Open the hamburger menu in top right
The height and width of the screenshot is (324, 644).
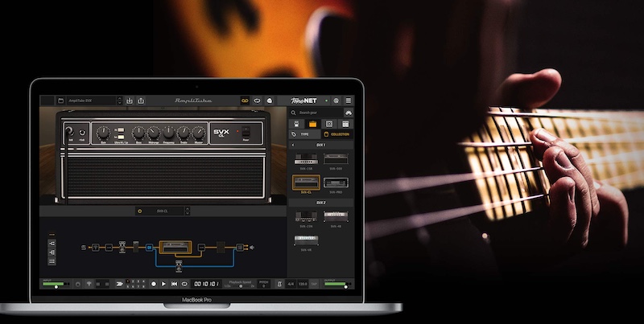point(349,100)
